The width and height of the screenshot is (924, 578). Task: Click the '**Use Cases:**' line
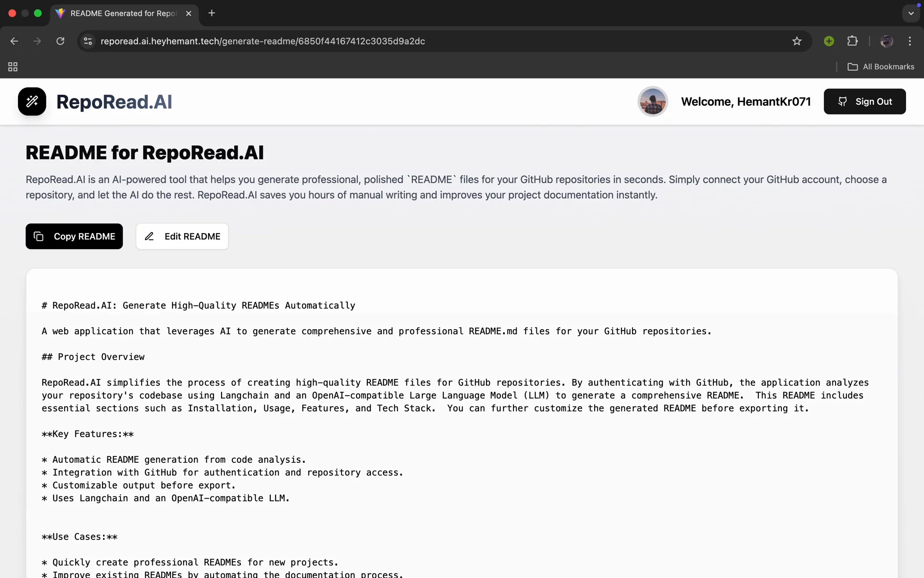pyautogui.click(x=80, y=537)
